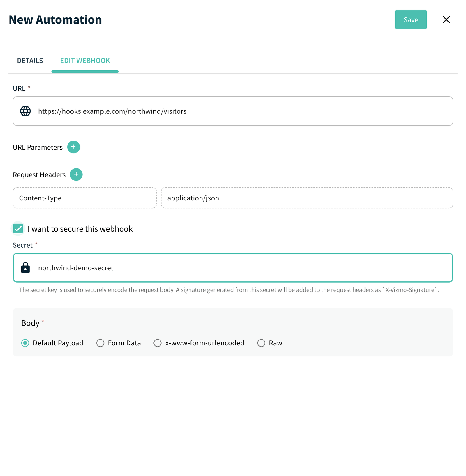
Task: Click the 'New Automation' title
Action: tap(55, 20)
